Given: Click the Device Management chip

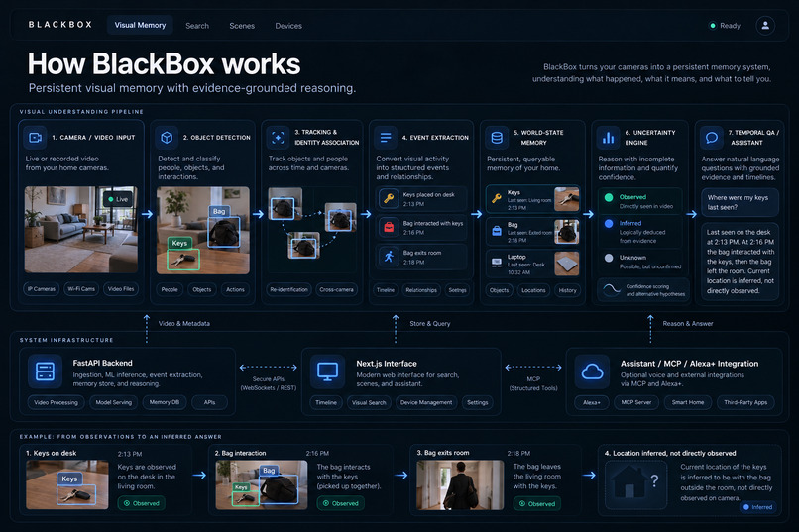Looking at the screenshot, I should 426,402.
